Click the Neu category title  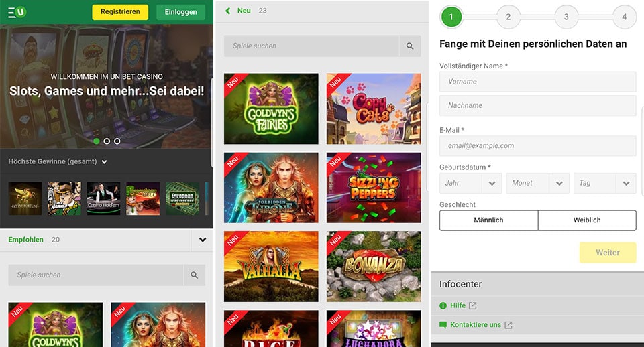pos(244,11)
